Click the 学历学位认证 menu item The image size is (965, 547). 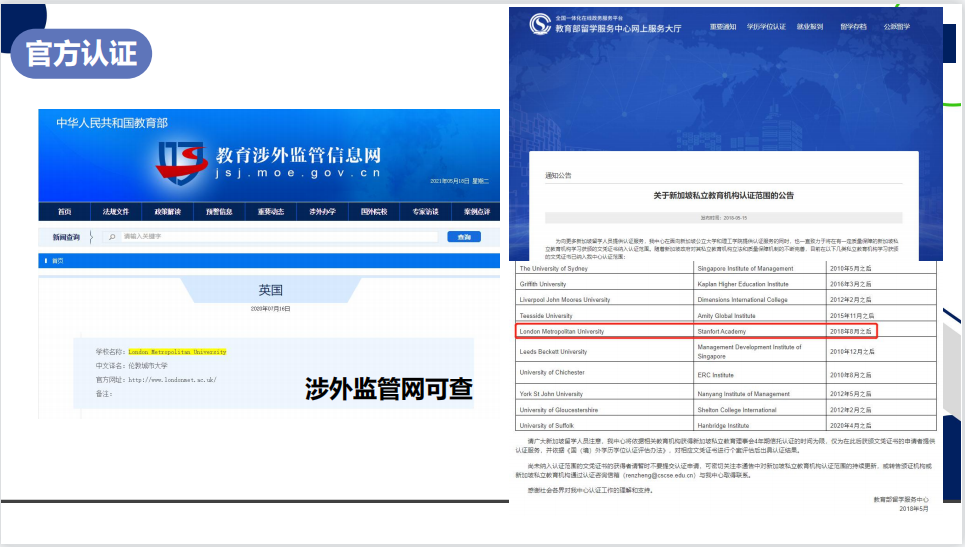point(766,27)
